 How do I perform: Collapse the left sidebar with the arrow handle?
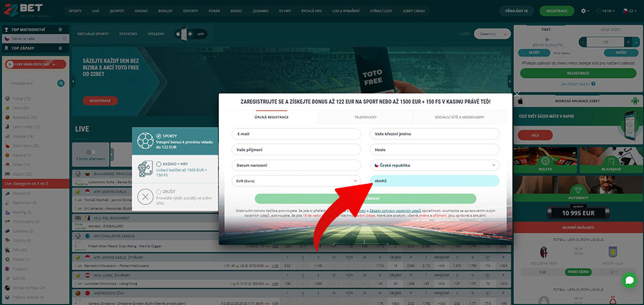tap(73, 81)
